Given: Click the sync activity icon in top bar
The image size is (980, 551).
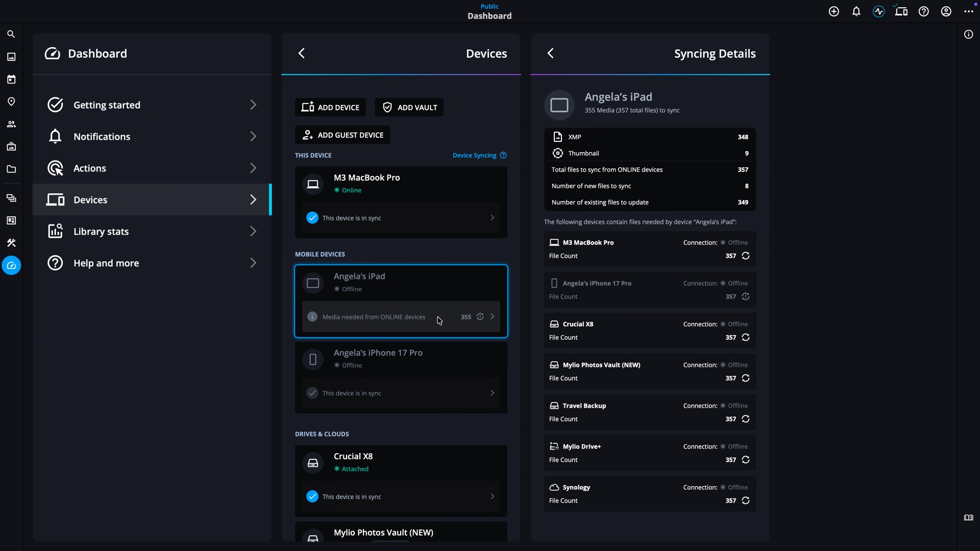Looking at the screenshot, I should click(x=878, y=11).
